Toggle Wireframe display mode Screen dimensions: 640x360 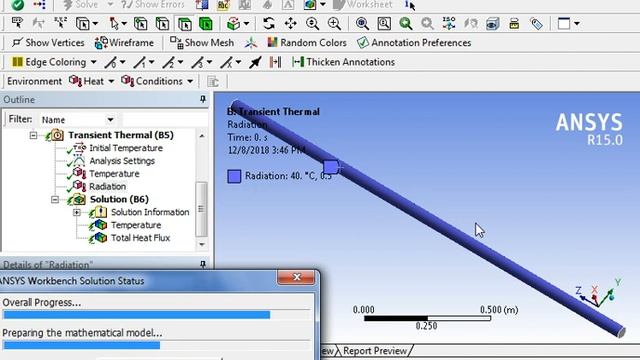click(124, 42)
